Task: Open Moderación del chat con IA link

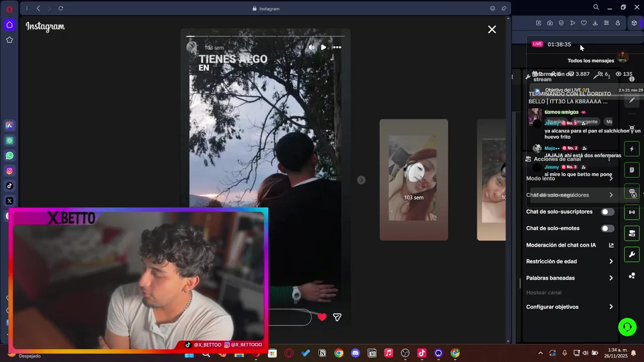Action: (570, 245)
